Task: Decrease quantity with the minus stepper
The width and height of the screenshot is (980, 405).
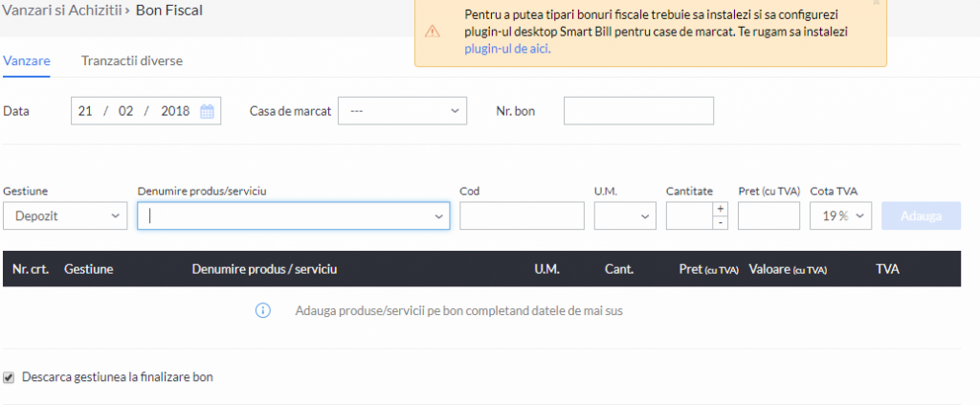Action: coord(720,222)
